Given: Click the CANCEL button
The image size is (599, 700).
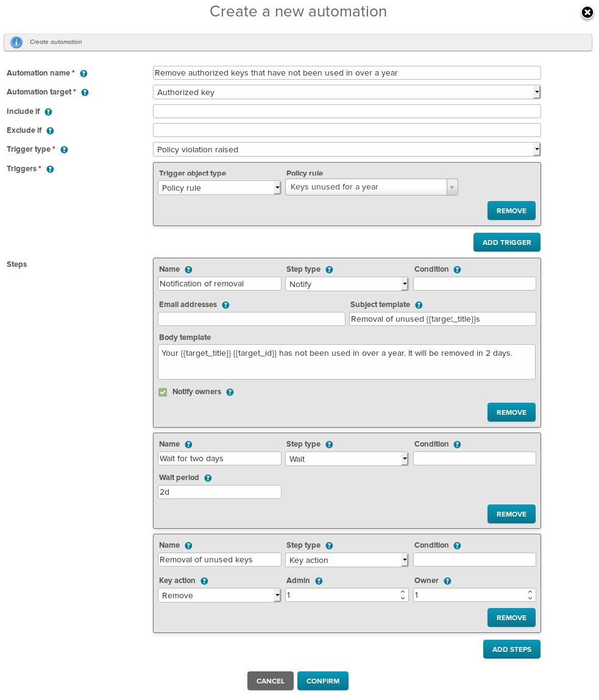Looking at the screenshot, I should tap(270, 681).
